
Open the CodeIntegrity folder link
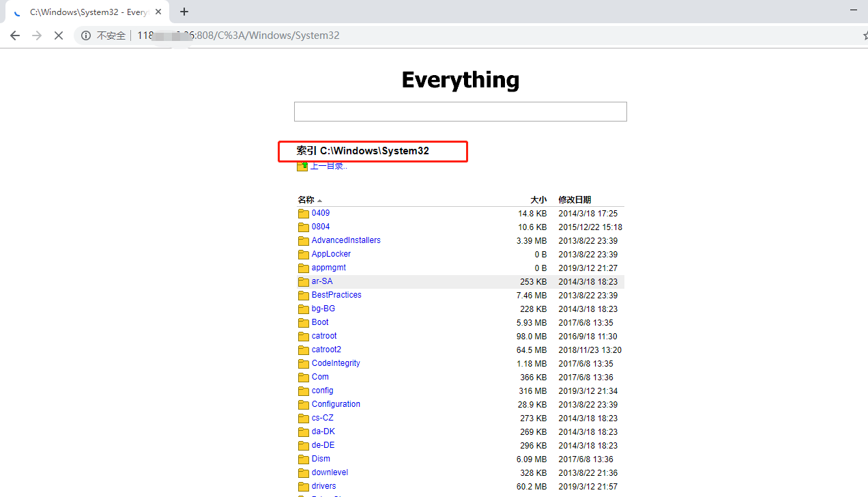click(x=336, y=363)
